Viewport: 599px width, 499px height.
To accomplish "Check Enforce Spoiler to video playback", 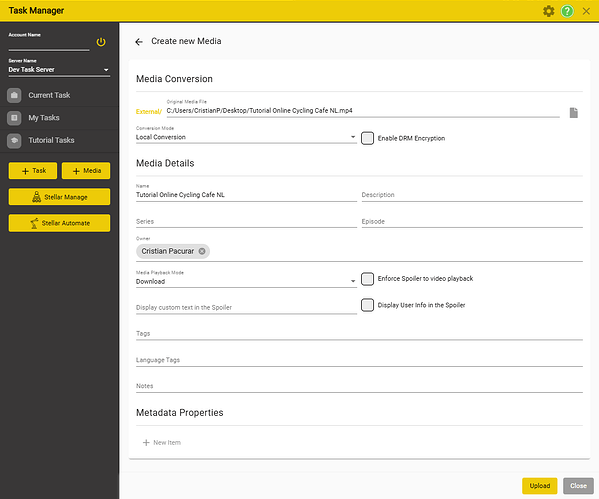I will 367,279.
